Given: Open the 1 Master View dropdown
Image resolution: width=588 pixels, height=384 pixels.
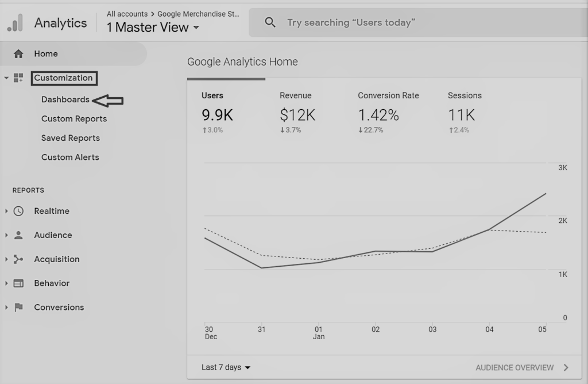Looking at the screenshot, I should (153, 28).
